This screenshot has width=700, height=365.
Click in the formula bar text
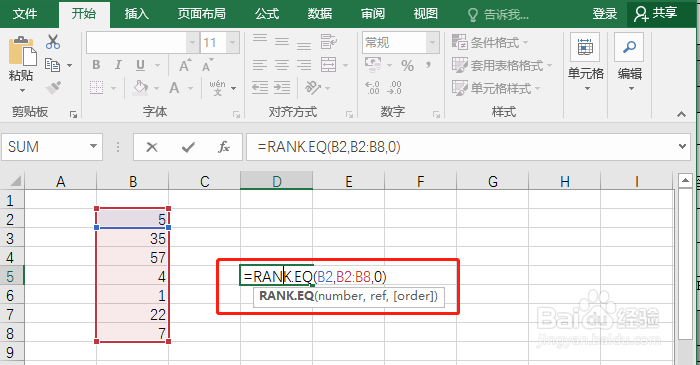(x=329, y=147)
